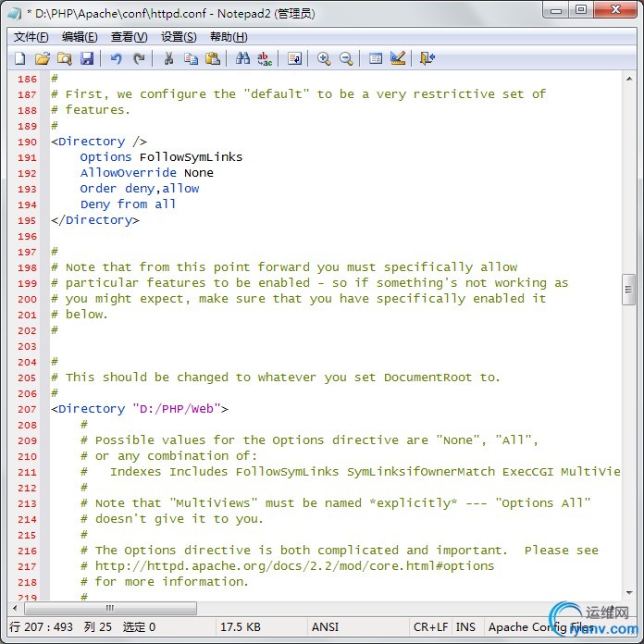Undo the last edit
This screenshot has width=644, height=644.
[x=117, y=58]
